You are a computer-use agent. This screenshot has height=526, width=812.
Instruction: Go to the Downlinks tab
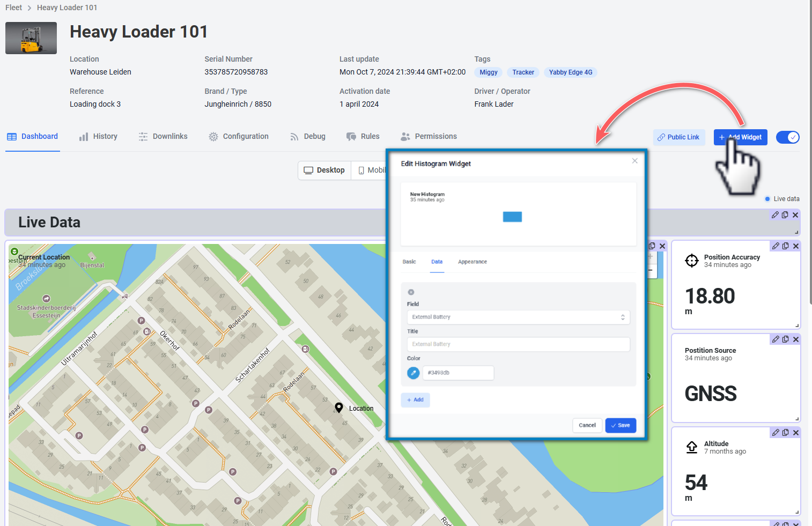[x=163, y=137]
